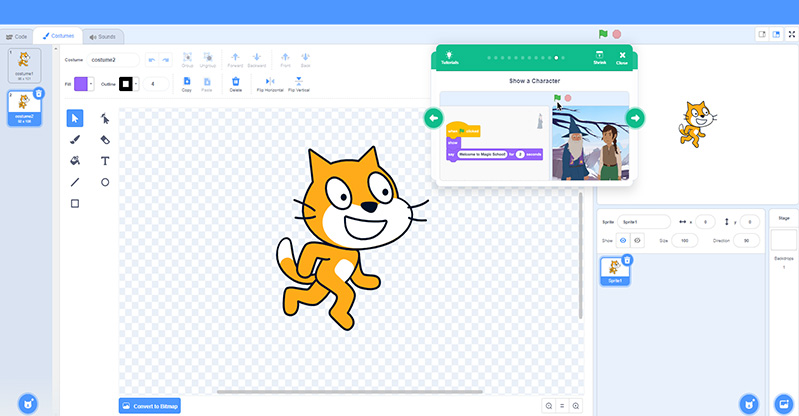This screenshot has width=799, height=416.
Task: Go to the previous tutorial step
Action: [434, 118]
